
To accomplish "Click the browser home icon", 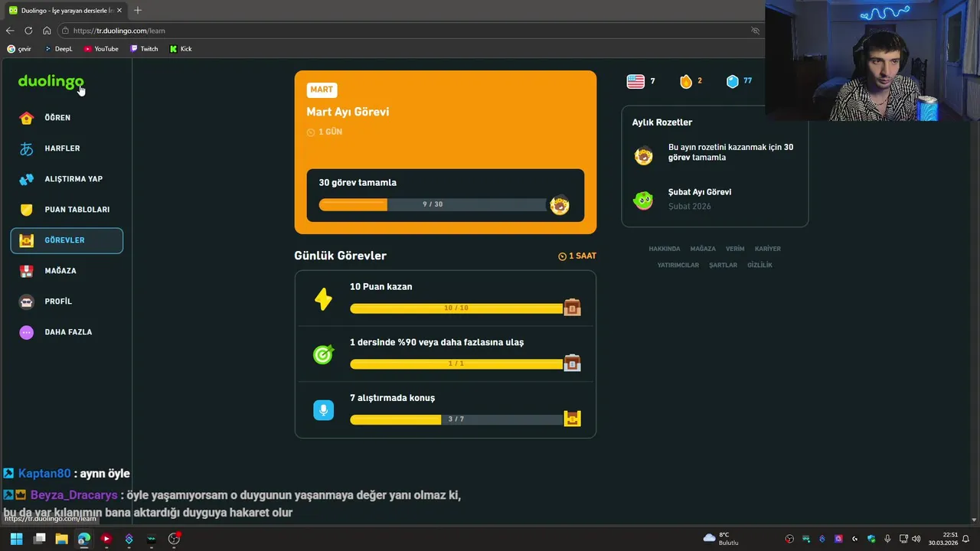I will pos(47,31).
